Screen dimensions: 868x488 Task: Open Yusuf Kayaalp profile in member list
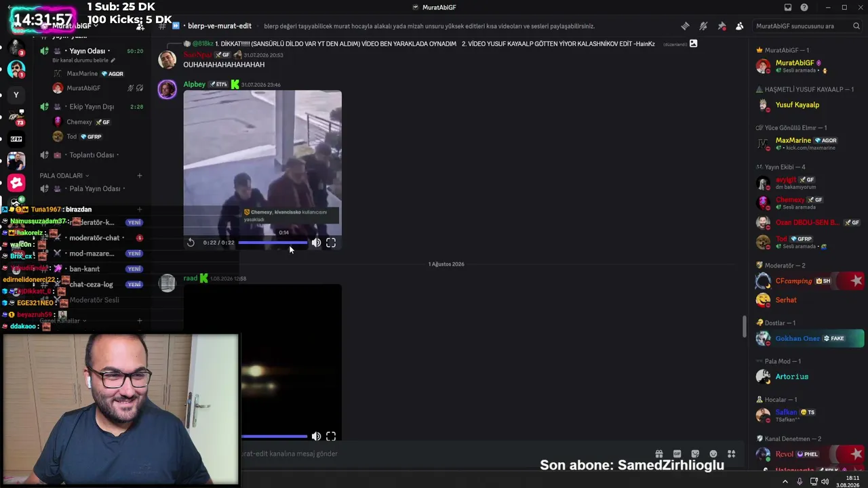(x=810, y=105)
